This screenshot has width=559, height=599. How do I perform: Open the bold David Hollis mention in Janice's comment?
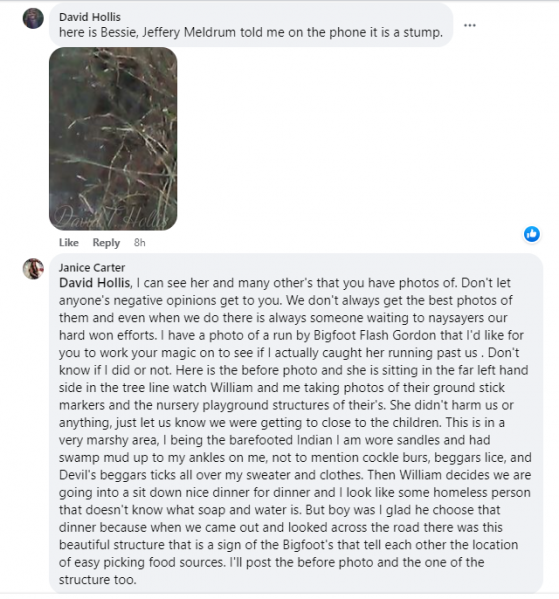(x=94, y=283)
